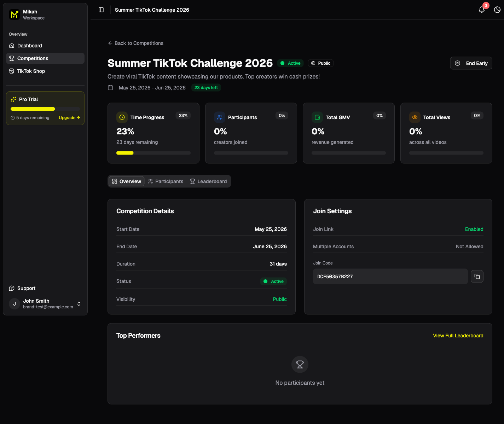Click the Time Progress bar
The height and width of the screenshot is (424, 504).
coord(153,153)
